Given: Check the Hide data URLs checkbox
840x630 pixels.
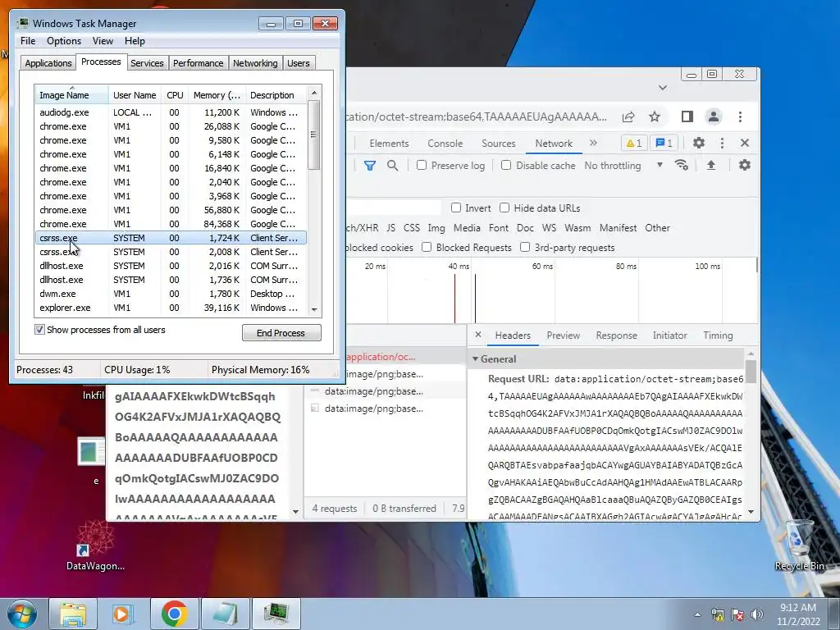Looking at the screenshot, I should point(504,208).
